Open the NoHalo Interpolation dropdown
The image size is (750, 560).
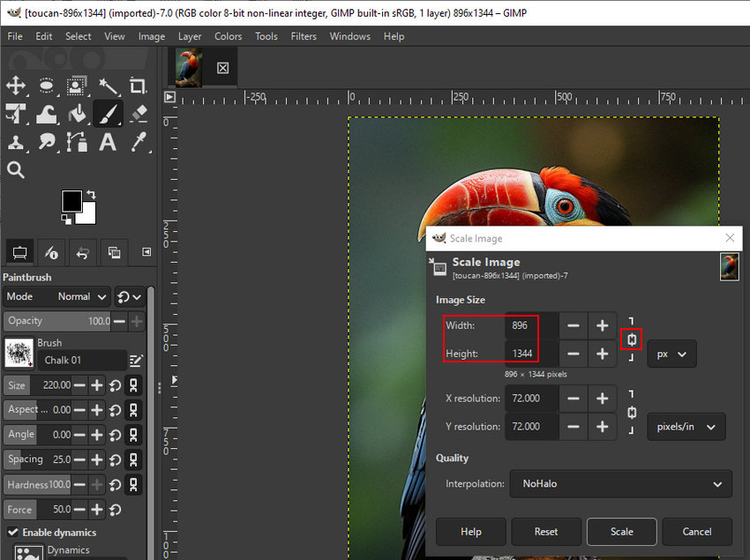click(x=620, y=483)
